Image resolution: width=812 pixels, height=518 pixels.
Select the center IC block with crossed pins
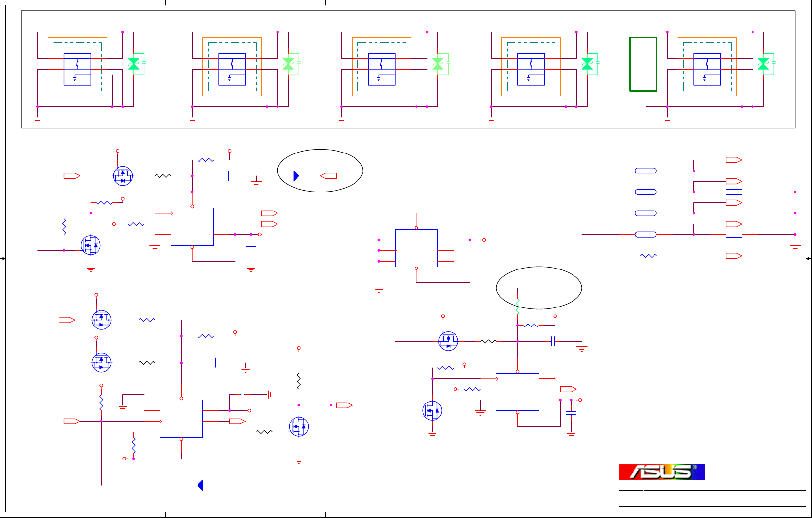tap(416, 248)
